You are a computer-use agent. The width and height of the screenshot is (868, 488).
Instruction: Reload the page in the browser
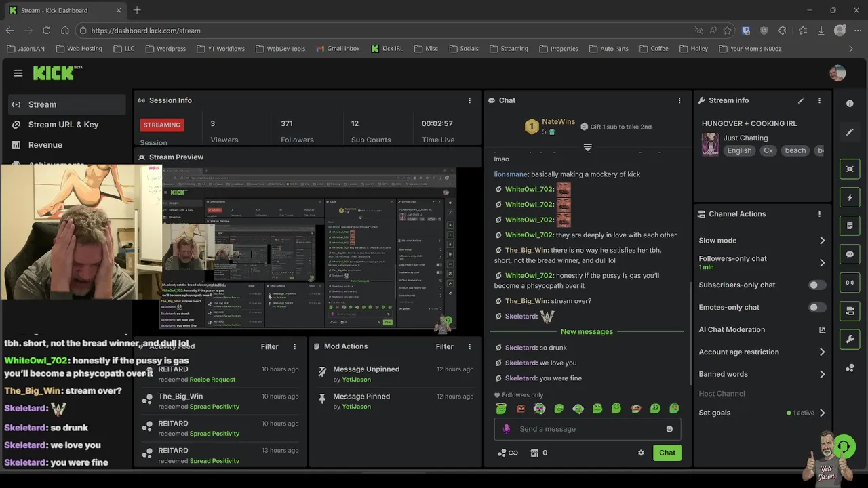[x=46, y=30]
